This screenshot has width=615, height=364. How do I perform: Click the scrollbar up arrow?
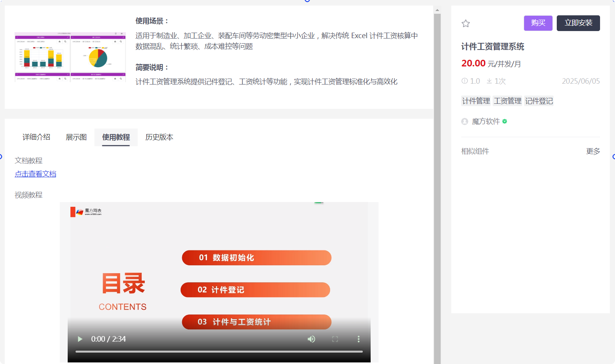coord(437,10)
